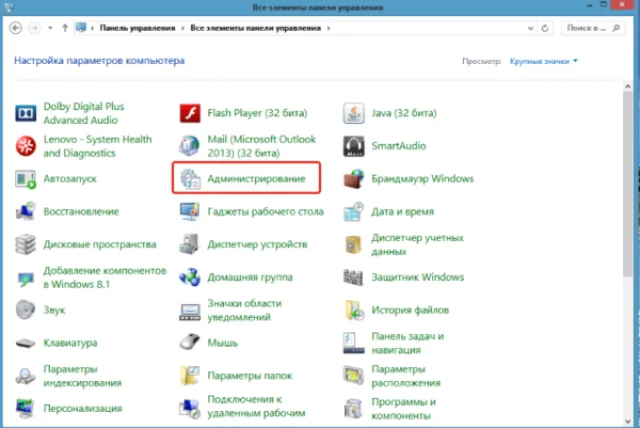Click Добавление компонентов в Windows 8.1 icon
The height and width of the screenshot is (428, 640).
point(26,279)
